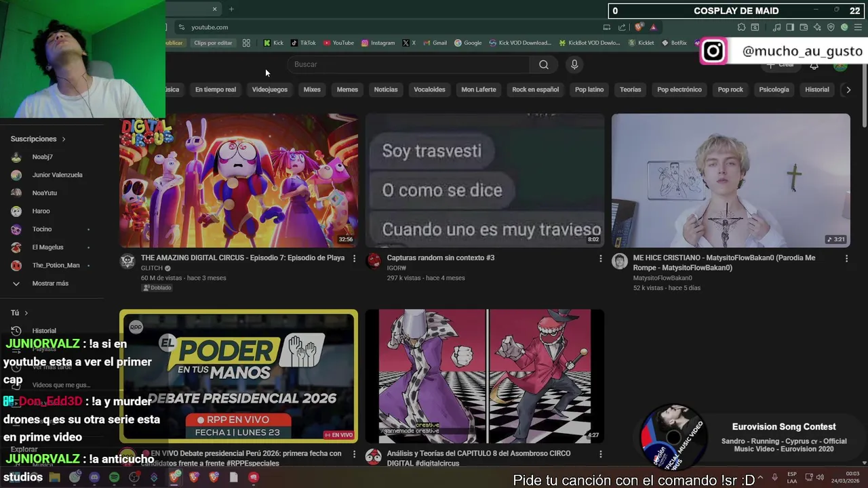The height and width of the screenshot is (488, 868).
Task: Click the YouTube search magnifier button
Action: (x=543, y=64)
